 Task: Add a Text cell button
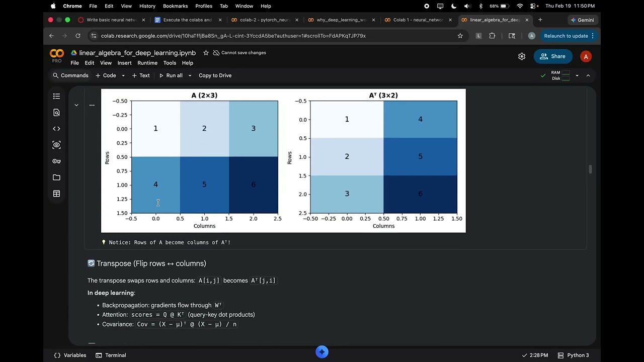pyautogui.click(x=141, y=75)
